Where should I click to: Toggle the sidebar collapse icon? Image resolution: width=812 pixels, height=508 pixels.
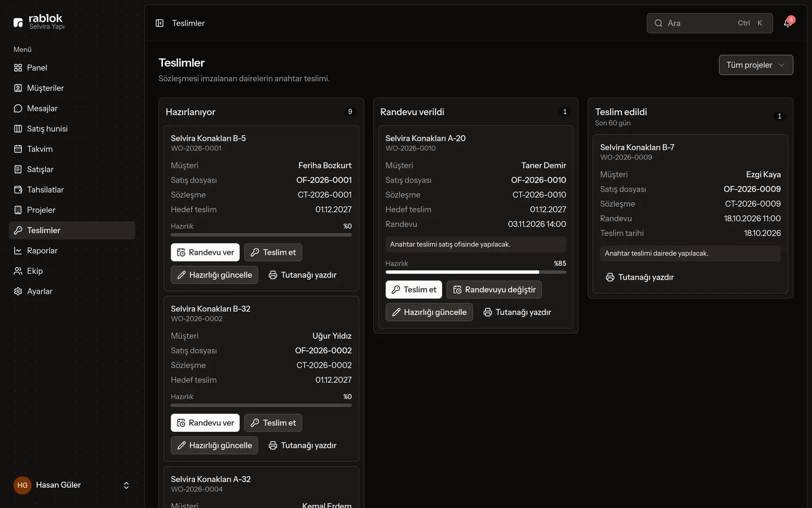coord(159,23)
